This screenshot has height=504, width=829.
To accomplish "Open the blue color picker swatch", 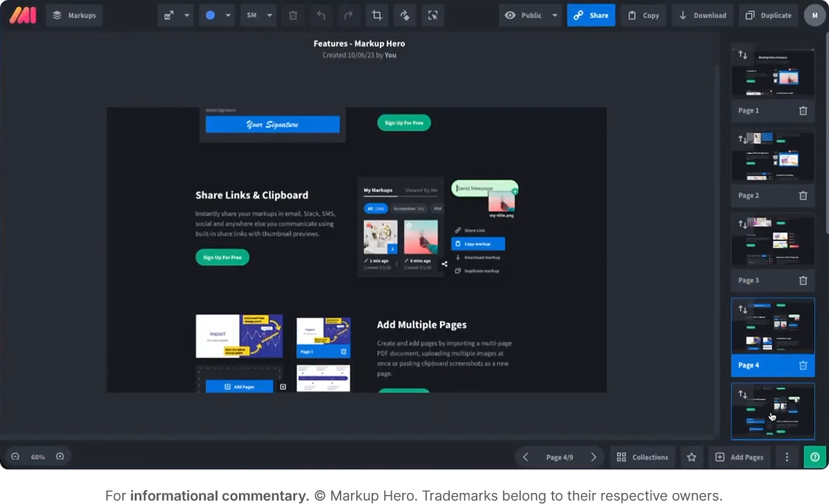I will coord(210,15).
